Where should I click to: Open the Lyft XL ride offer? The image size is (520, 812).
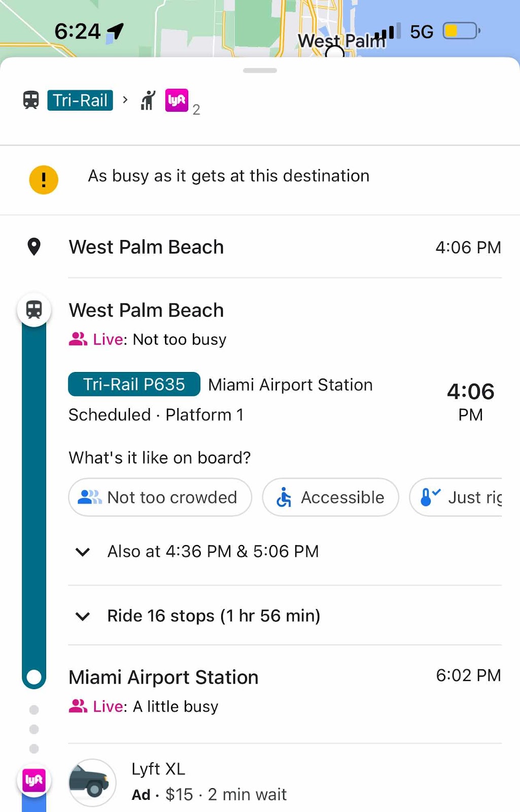(x=285, y=782)
